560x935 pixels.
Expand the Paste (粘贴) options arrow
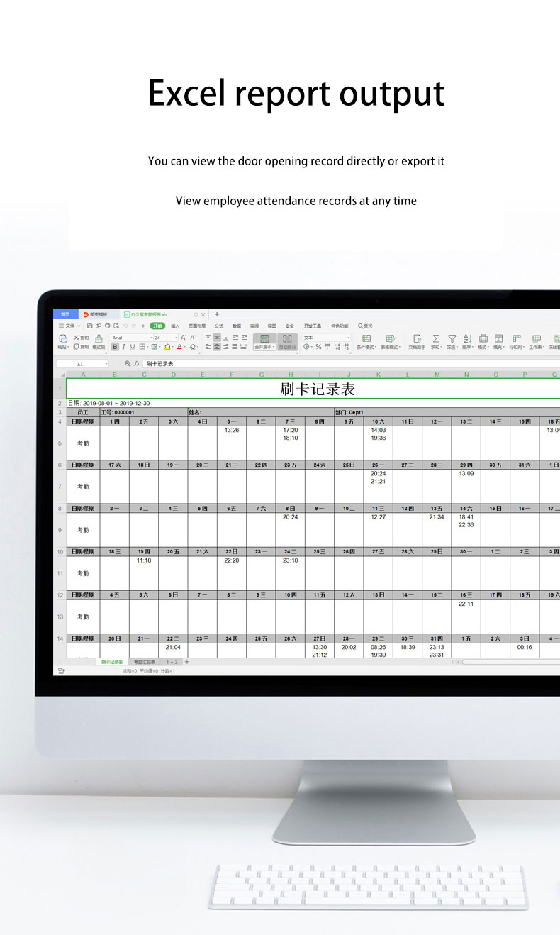point(68,347)
